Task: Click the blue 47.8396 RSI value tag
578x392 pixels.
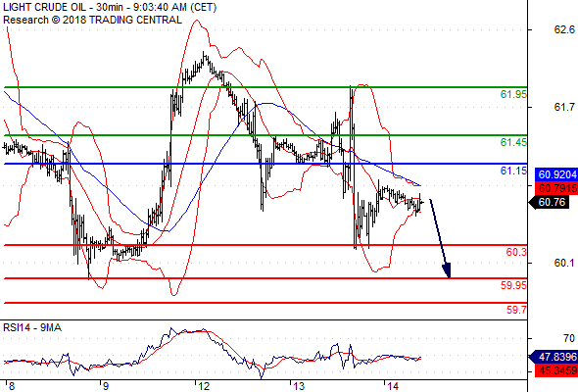Action: (x=554, y=357)
